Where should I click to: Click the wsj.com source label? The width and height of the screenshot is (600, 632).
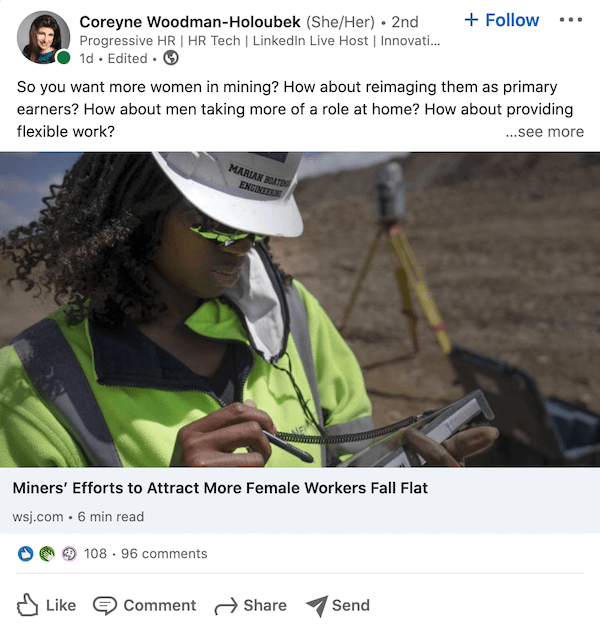(x=38, y=517)
